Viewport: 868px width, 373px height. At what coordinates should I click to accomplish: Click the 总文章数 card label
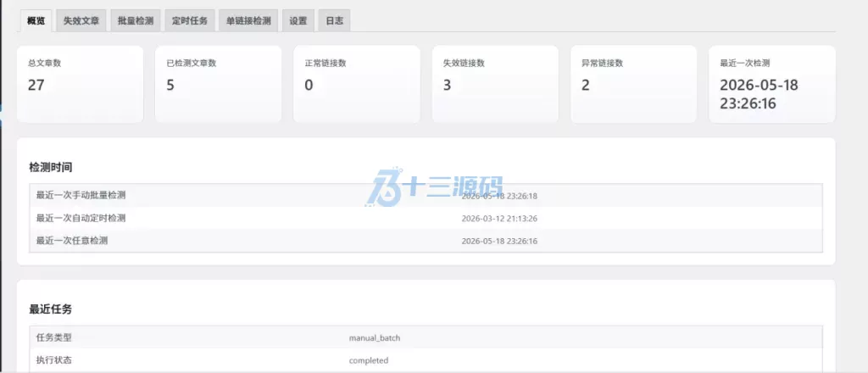coord(44,63)
